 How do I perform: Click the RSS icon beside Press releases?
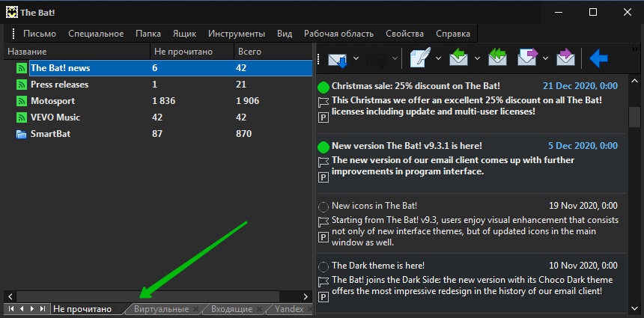tap(22, 85)
